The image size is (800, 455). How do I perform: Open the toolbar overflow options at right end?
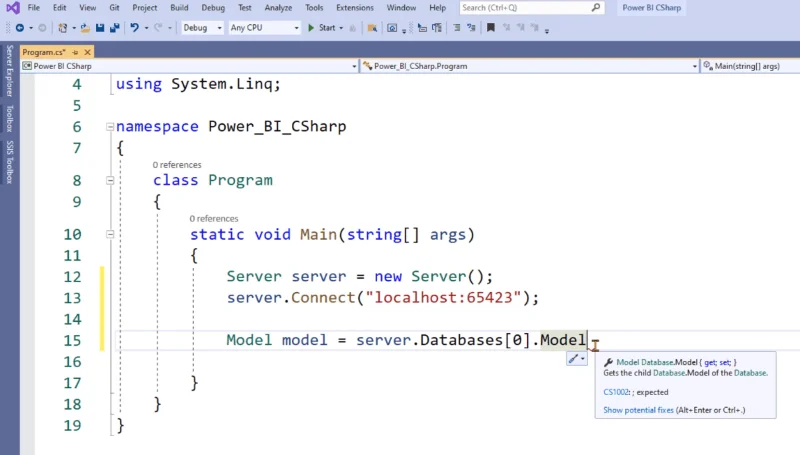point(546,31)
